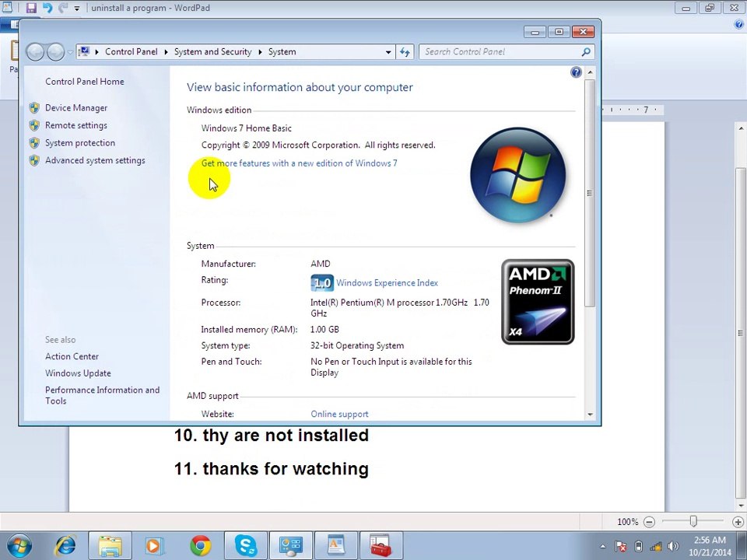Click the computer icon in address bar
The image size is (747, 560).
click(84, 51)
